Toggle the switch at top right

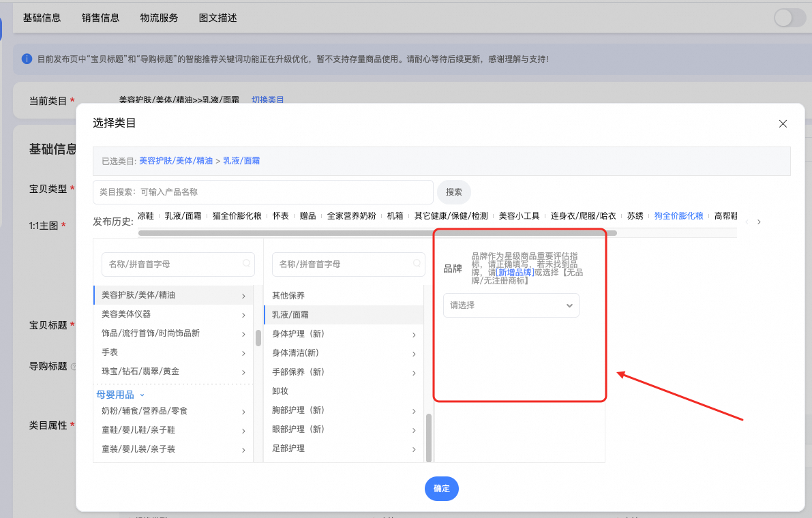point(790,18)
